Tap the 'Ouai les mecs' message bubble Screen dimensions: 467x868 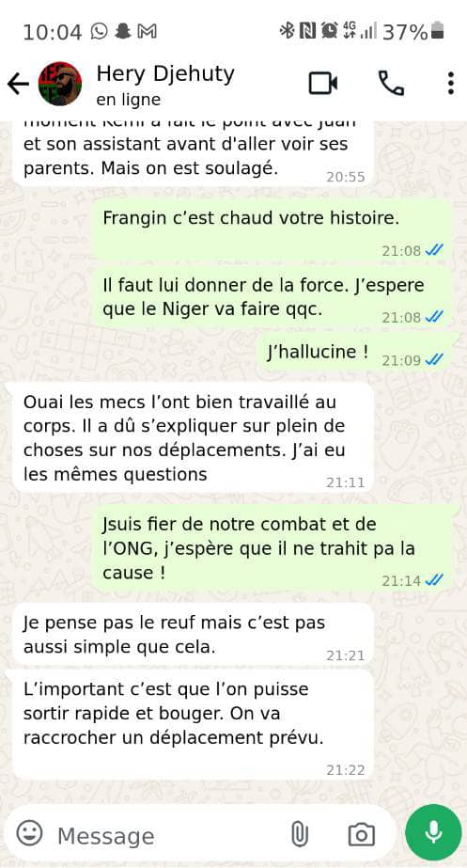tap(194, 436)
